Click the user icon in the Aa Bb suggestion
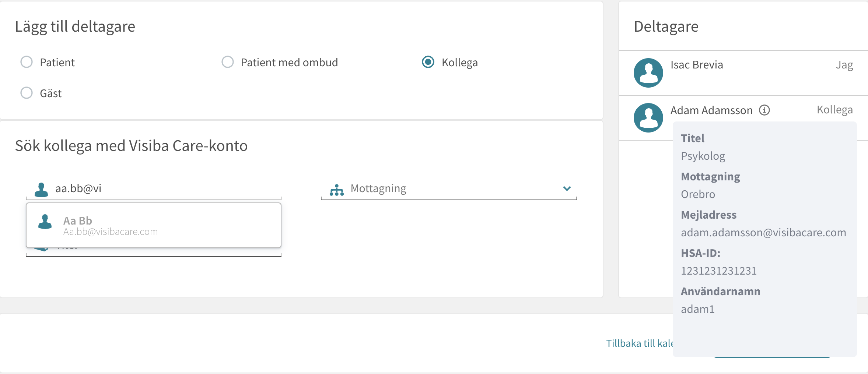Screen dimensions: 868x374 tap(45, 222)
